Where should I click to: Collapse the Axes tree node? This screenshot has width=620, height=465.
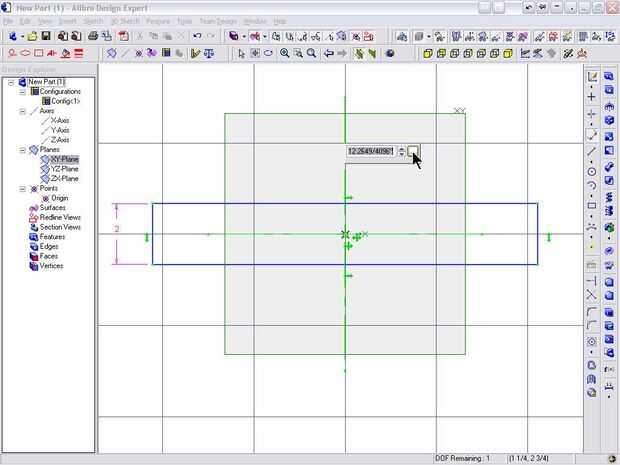click(x=23, y=111)
